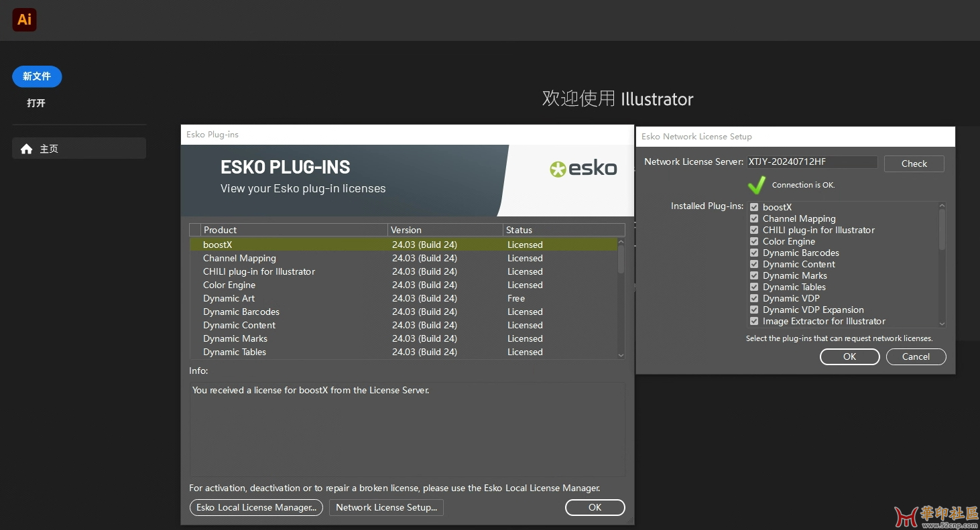Viewport: 980px width, 530px height.
Task: Sort by the Status column header
Action: [564, 230]
